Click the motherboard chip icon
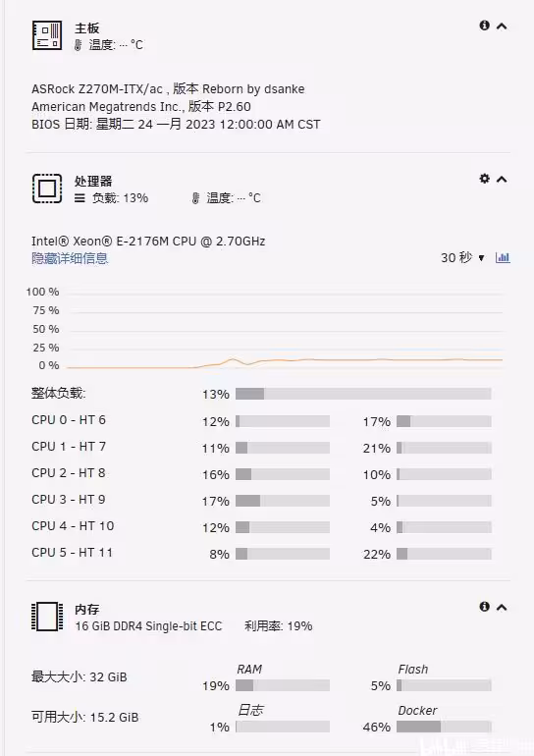The image size is (534, 756). pyautogui.click(x=47, y=35)
